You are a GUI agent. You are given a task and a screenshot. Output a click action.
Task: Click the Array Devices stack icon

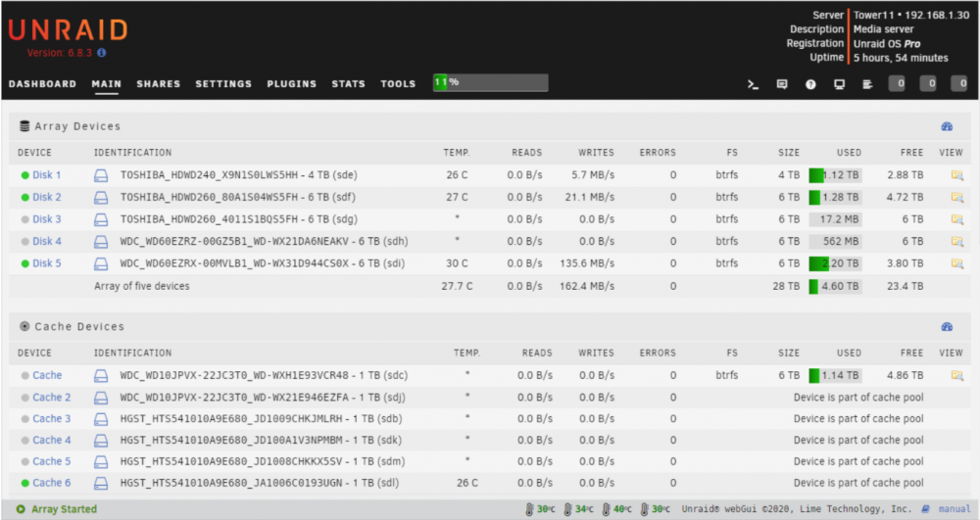click(24, 126)
